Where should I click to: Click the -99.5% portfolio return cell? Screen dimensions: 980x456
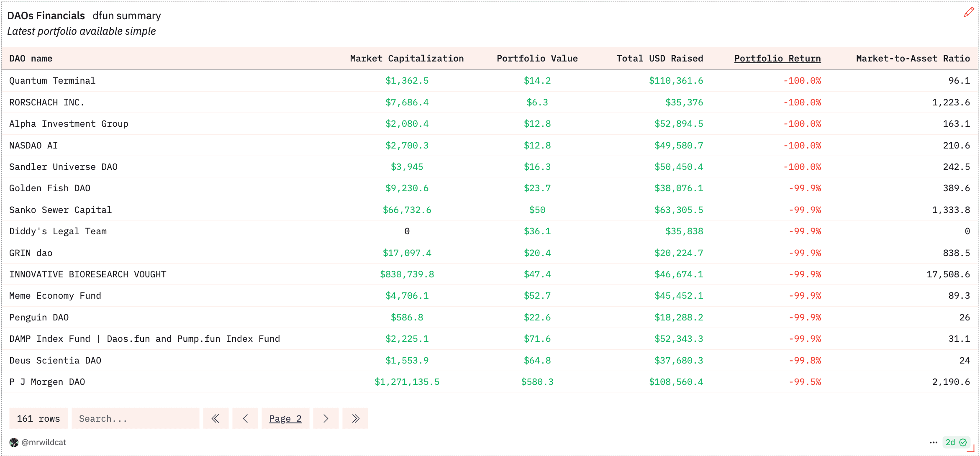(x=805, y=382)
